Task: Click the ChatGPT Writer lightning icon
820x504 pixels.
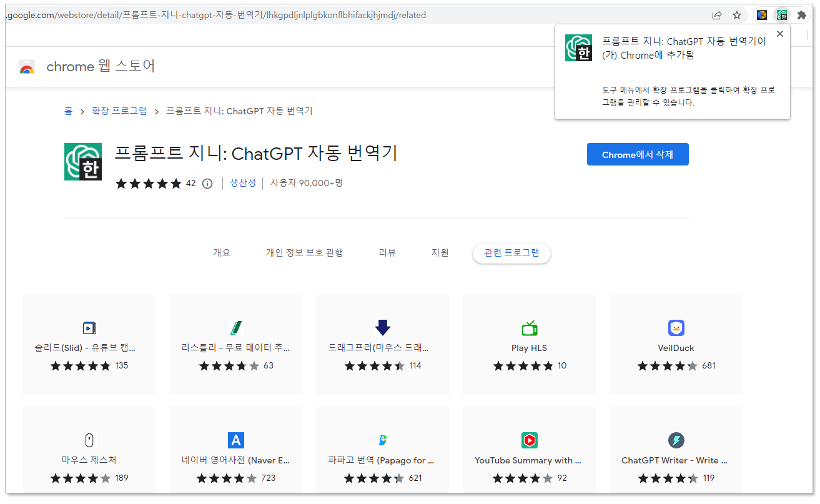Action: [676, 440]
